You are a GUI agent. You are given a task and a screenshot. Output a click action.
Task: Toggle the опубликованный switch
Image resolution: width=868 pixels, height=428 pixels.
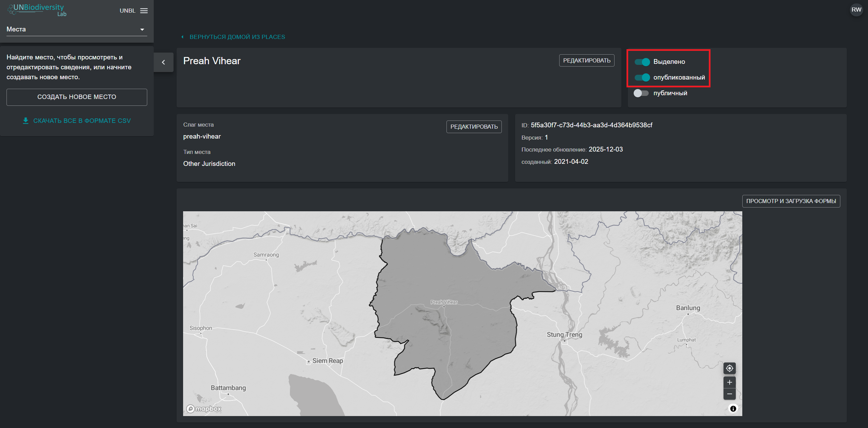(x=642, y=77)
